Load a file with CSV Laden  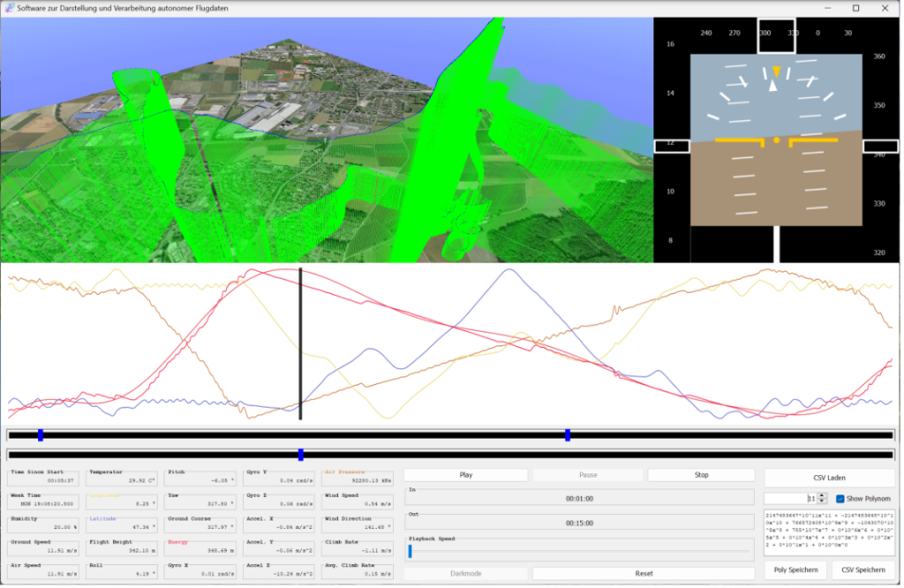point(829,477)
